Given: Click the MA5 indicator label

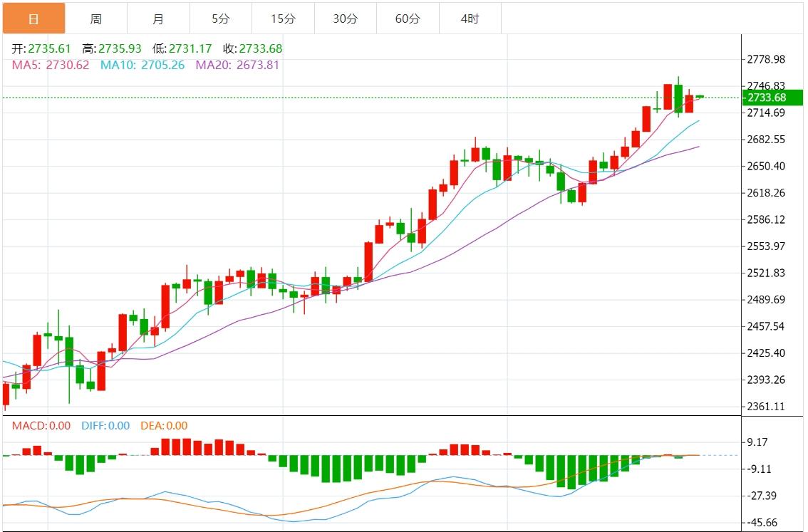Looking at the screenshot, I should pyautogui.click(x=51, y=65).
